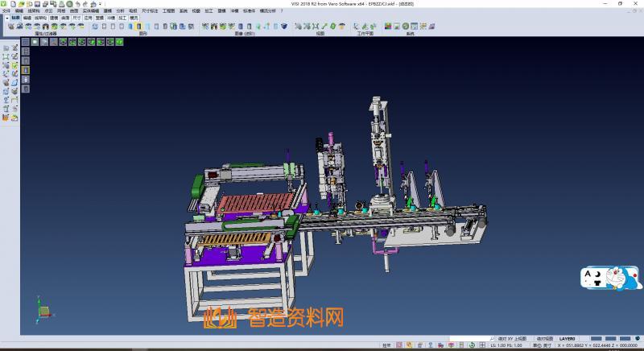
Task: Expand the quick access toolbar dropdown arrow
Action: (100, 4)
